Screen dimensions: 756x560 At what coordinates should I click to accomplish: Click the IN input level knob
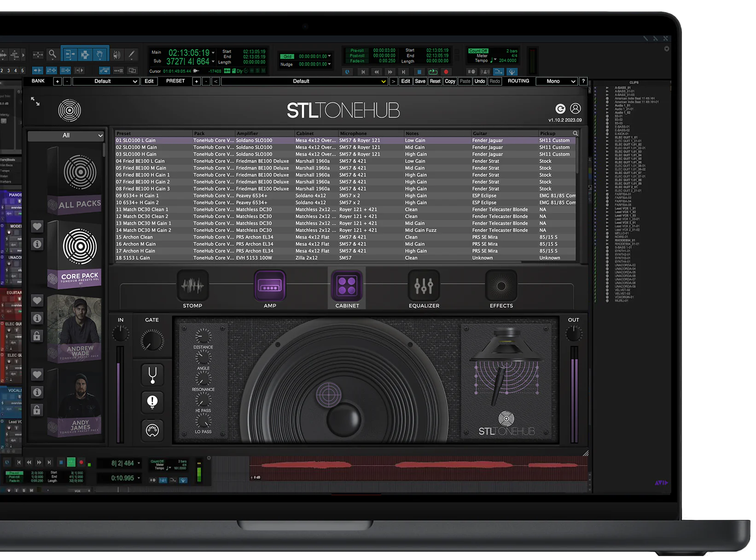121,332
